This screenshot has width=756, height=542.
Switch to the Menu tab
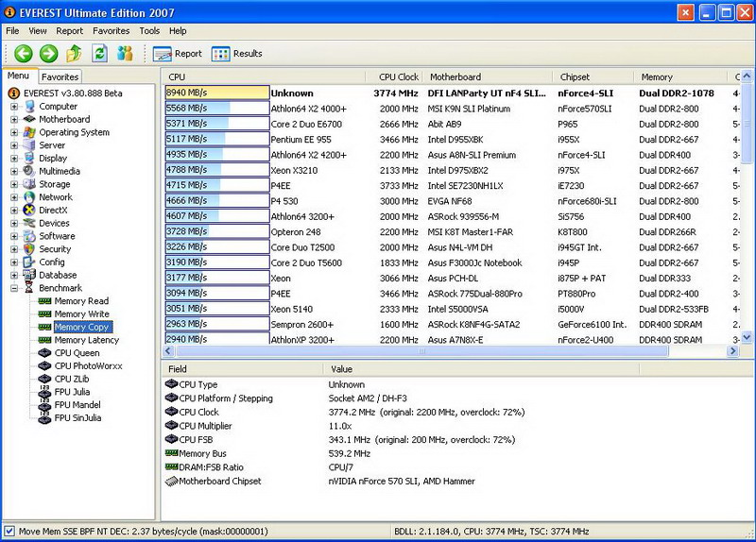pyautogui.click(x=18, y=76)
